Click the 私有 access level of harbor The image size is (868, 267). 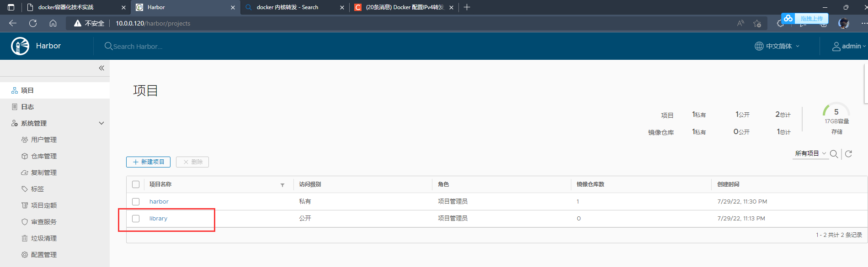[305, 201]
